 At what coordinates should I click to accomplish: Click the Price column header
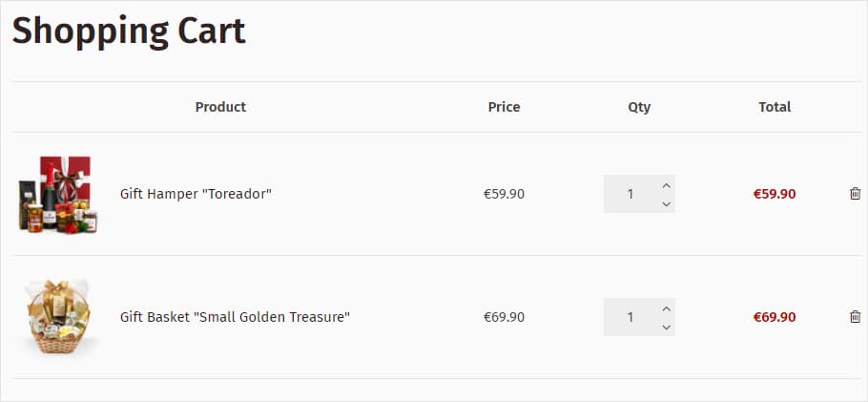504,107
